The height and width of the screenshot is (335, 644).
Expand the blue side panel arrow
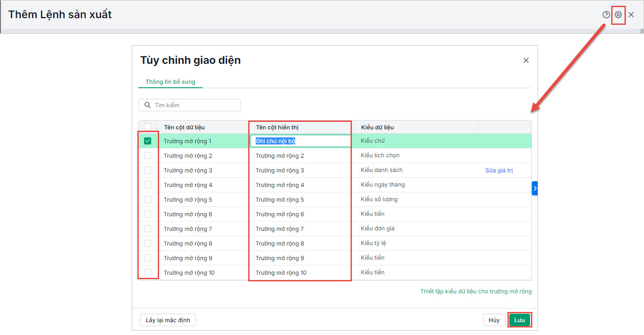pyautogui.click(x=535, y=188)
